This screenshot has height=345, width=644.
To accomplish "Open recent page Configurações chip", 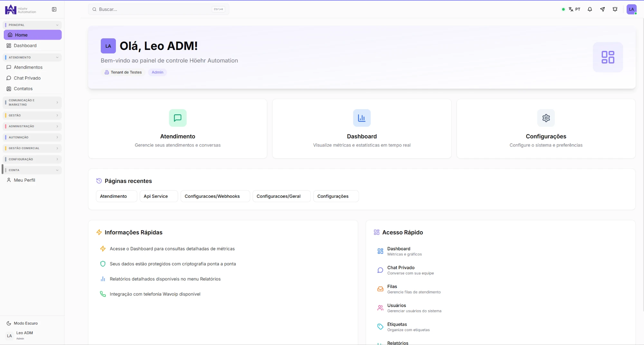I will tap(336, 196).
